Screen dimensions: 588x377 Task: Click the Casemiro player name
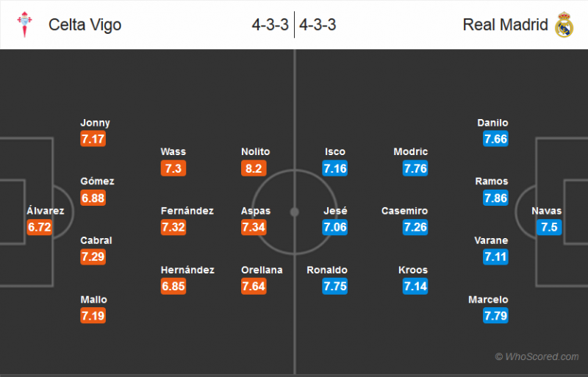(x=404, y=211)
